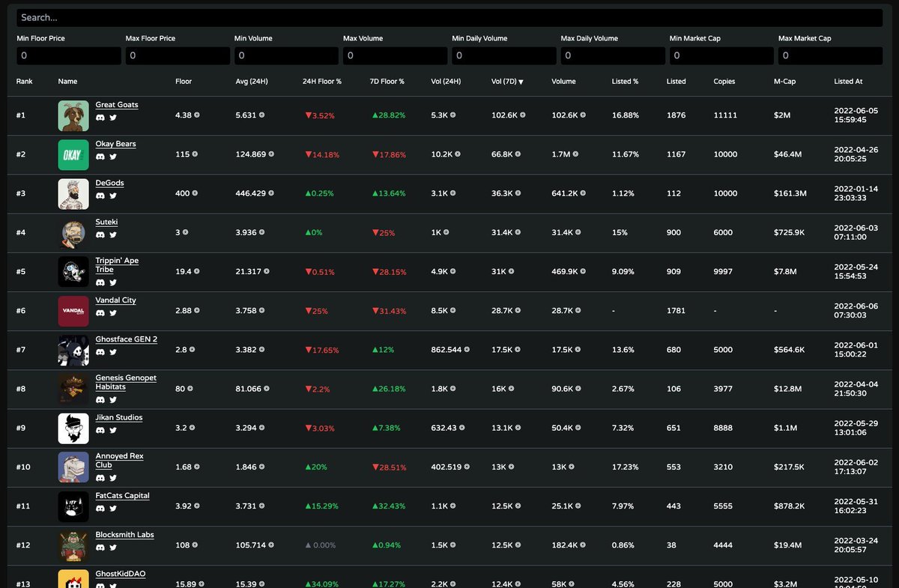Viewport: 899px width, 588px height.
Task: Sort by Floor column header
Action: (184, 81)
